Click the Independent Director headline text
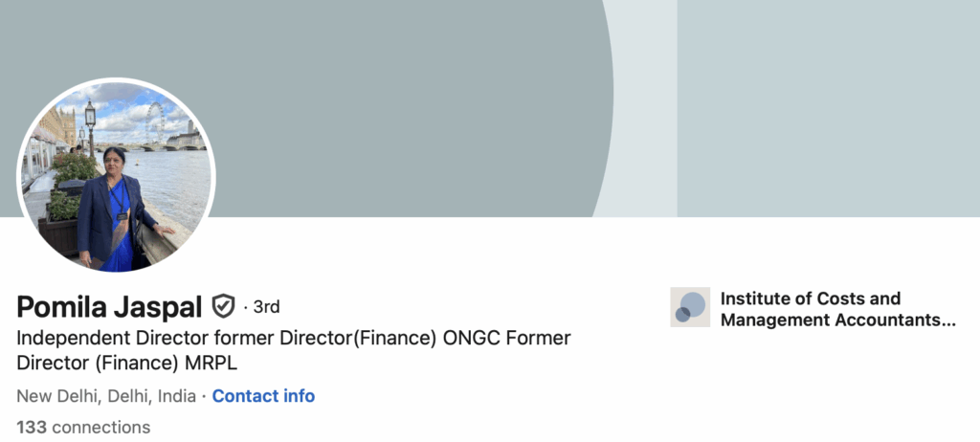This screenshot has width=980, height=442. 293,350
